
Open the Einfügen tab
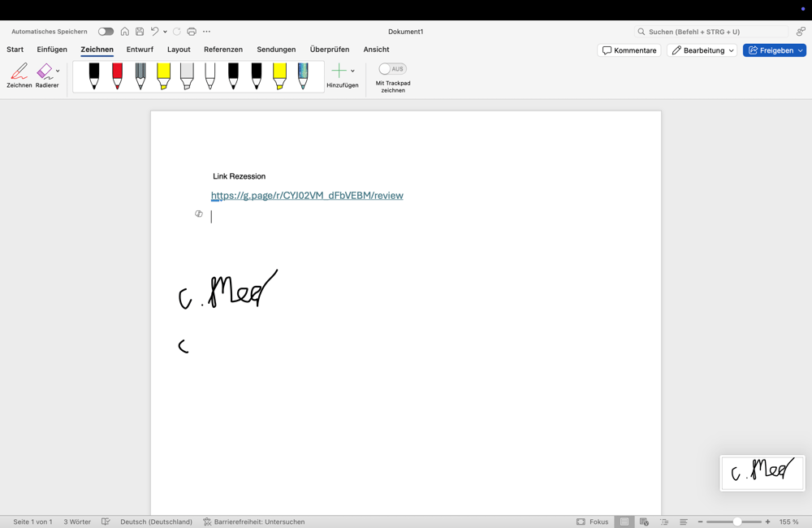52,50
